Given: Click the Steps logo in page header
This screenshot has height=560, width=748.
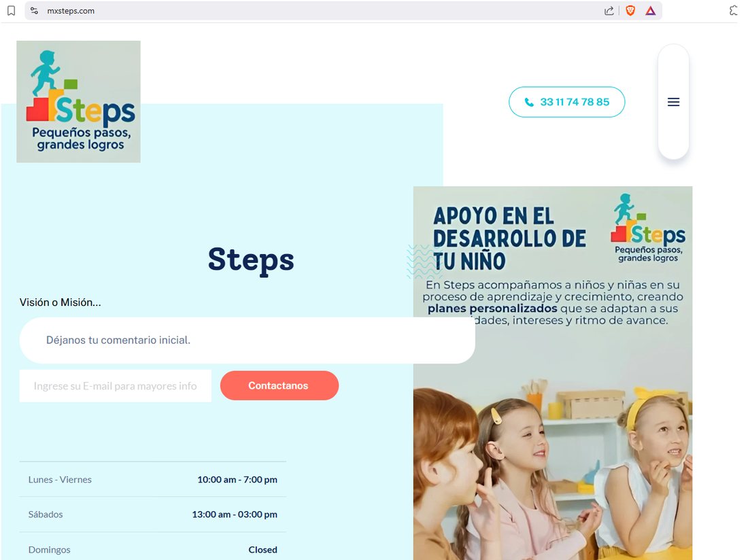Looking at the screenshot, I should pyautogui.click(x=79, y=101).
